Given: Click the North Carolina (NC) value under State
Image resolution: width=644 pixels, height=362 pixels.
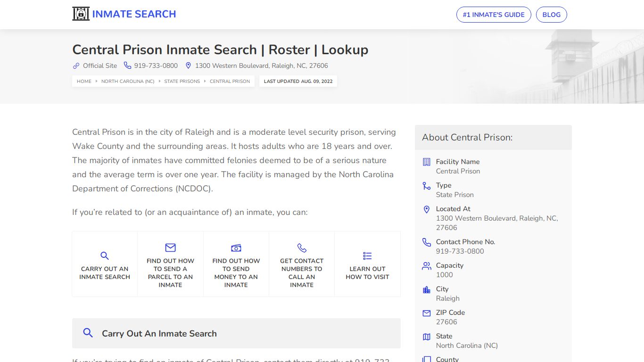Looking at the screenshot, I should [467, 346].
